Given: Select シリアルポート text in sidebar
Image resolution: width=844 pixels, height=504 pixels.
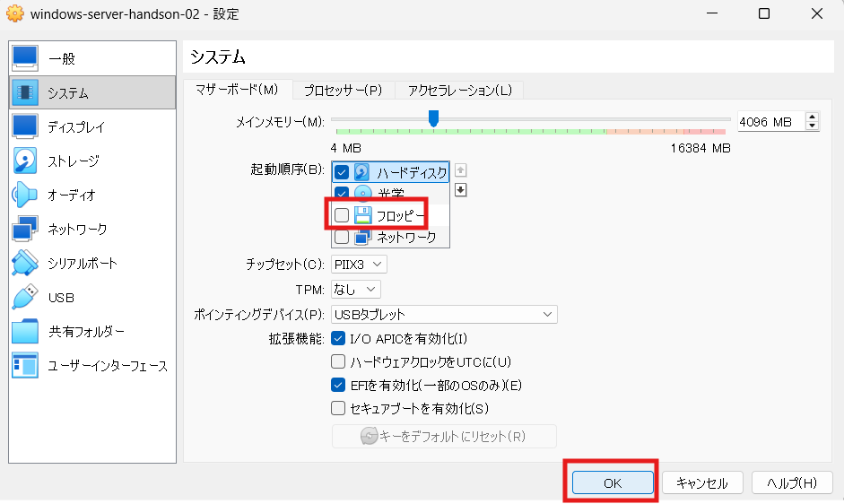Looking at the screenshot, I should point(83,264).
